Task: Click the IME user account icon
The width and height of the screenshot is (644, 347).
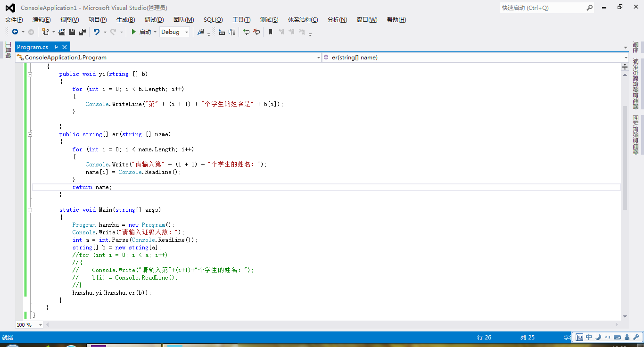Action: [627, 337]
